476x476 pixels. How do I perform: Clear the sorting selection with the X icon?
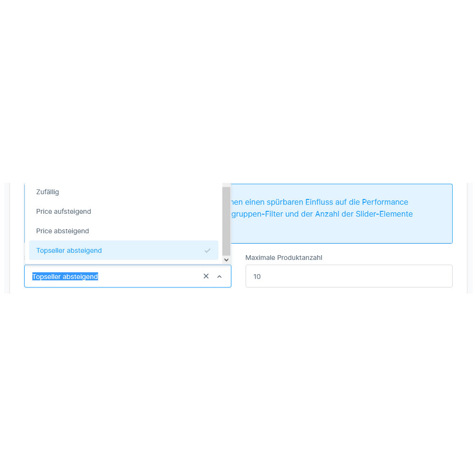(x=206, y=276)
